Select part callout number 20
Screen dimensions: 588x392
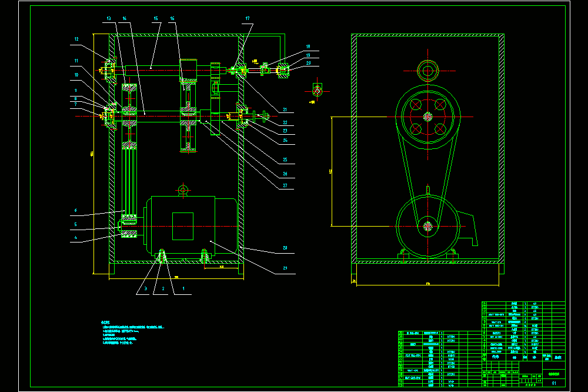[x=308, y=63]
